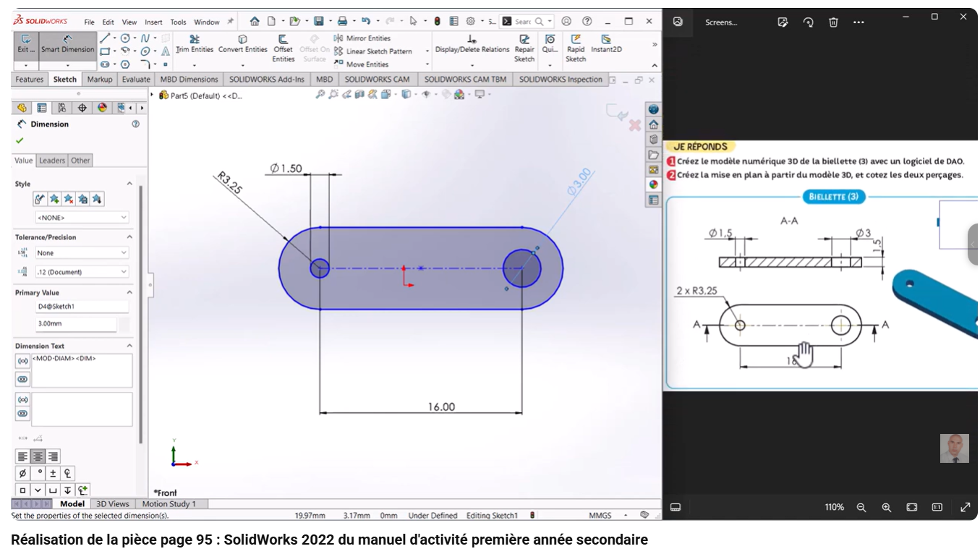Select the Sketch Fillet tool
The width and height of the screenshot is (980, 554).
[x=145, y=64]
